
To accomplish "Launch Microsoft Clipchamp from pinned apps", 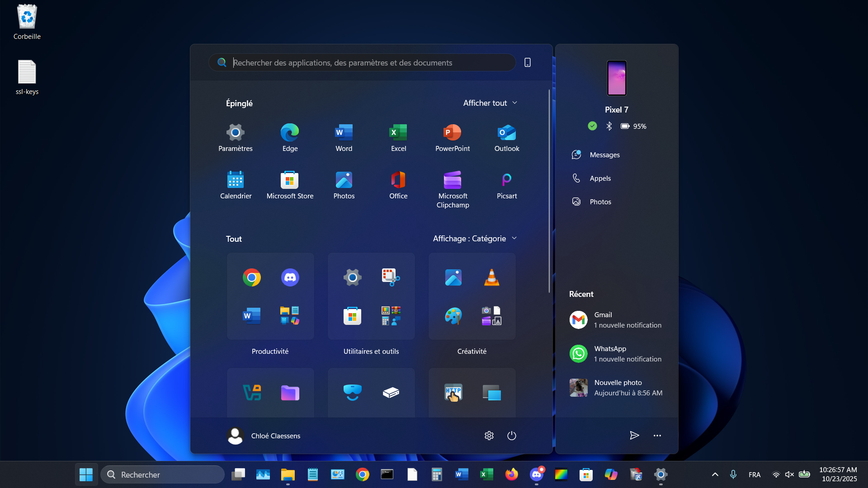I will (x=452, y=185).
